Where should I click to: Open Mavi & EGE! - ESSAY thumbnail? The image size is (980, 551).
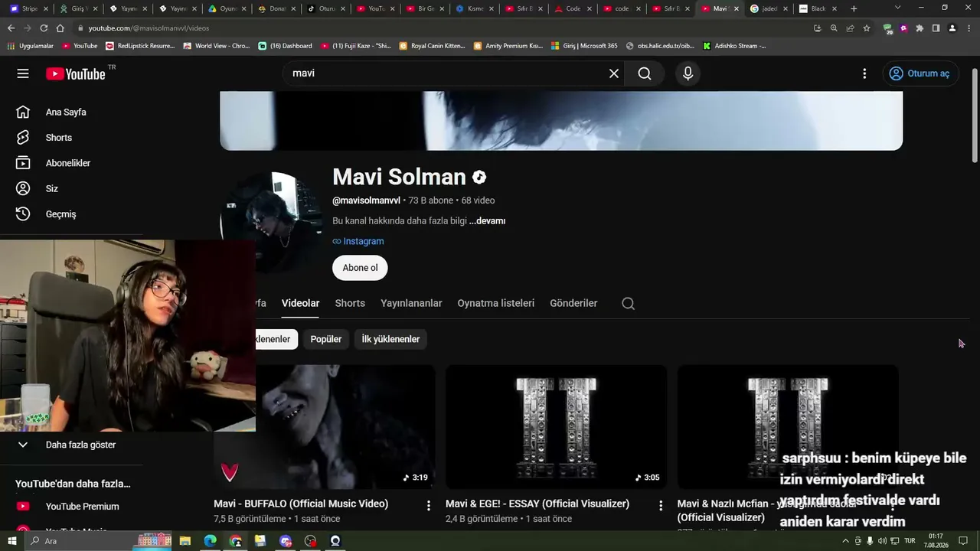[x=556, y=427]
